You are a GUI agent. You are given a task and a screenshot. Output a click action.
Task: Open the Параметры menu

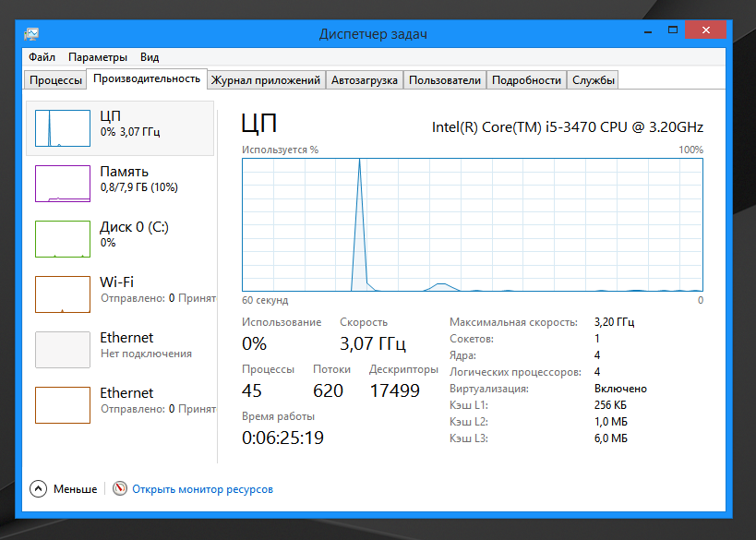pos(98,57)
